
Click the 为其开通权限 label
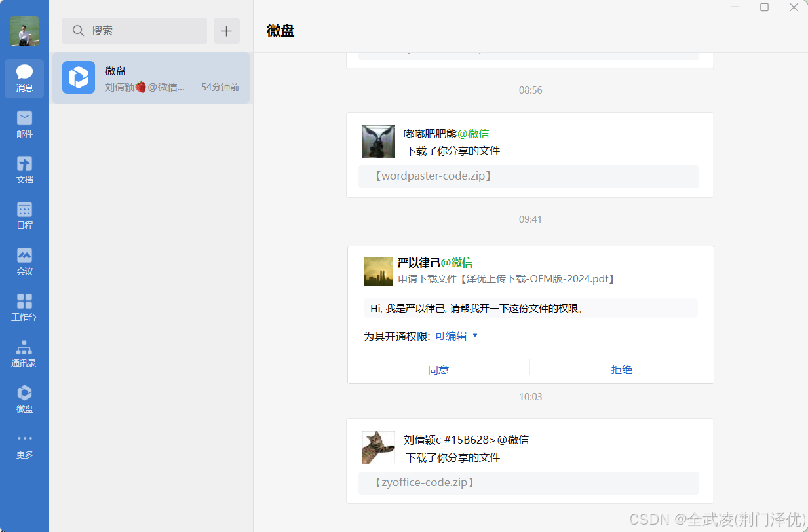[x=397, y=336]
